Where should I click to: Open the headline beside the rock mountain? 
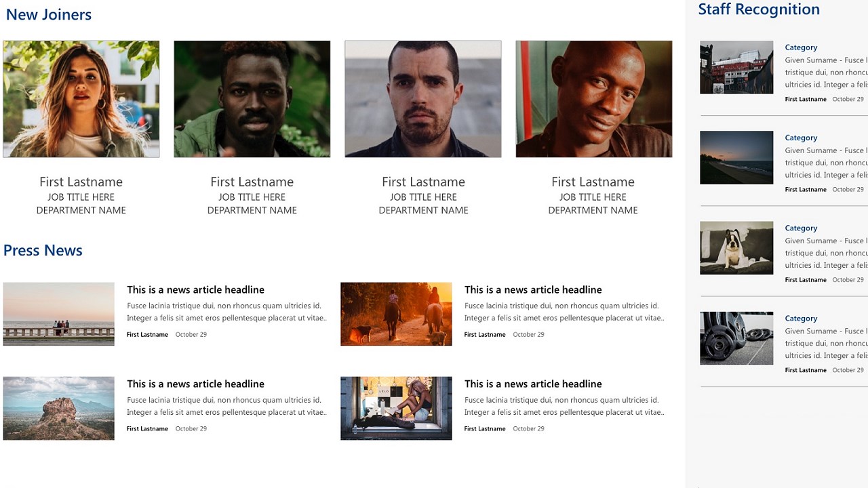coord(195,384)
